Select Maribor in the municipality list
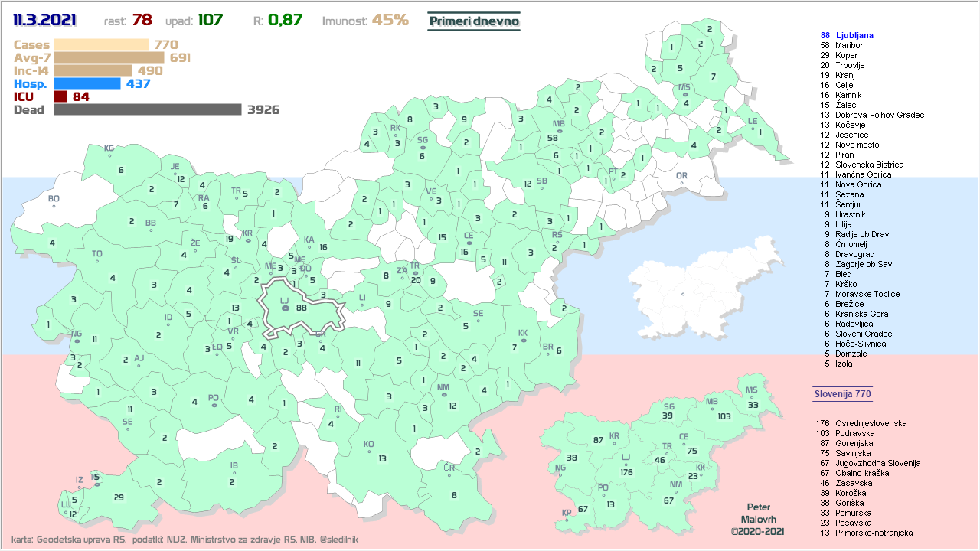980x551 pixels. [849, 45]
